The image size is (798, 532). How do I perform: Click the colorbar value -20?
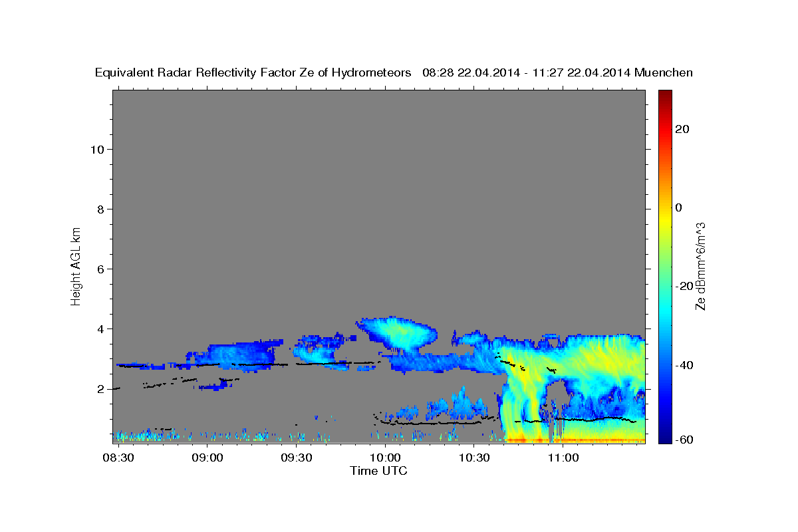point(684,286)
